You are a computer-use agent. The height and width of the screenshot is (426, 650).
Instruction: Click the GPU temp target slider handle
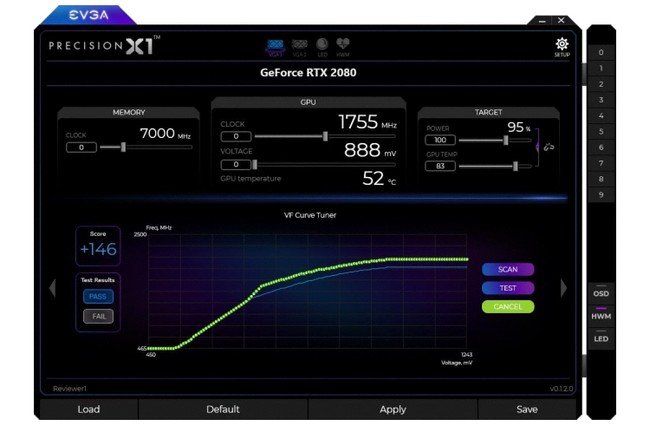point(515,166)
